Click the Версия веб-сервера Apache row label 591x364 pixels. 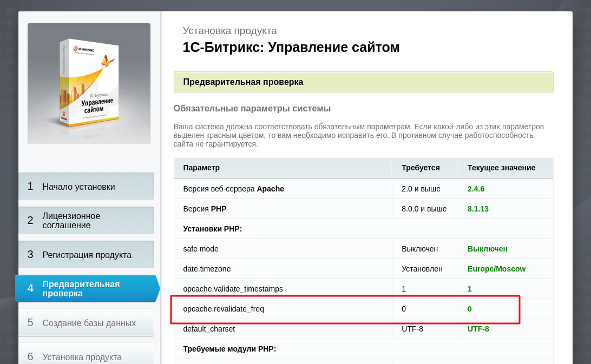(233, 189)
